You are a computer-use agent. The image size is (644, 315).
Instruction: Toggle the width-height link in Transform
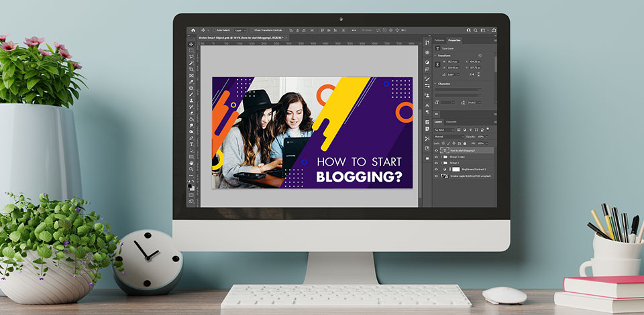[x=437, y=64]
